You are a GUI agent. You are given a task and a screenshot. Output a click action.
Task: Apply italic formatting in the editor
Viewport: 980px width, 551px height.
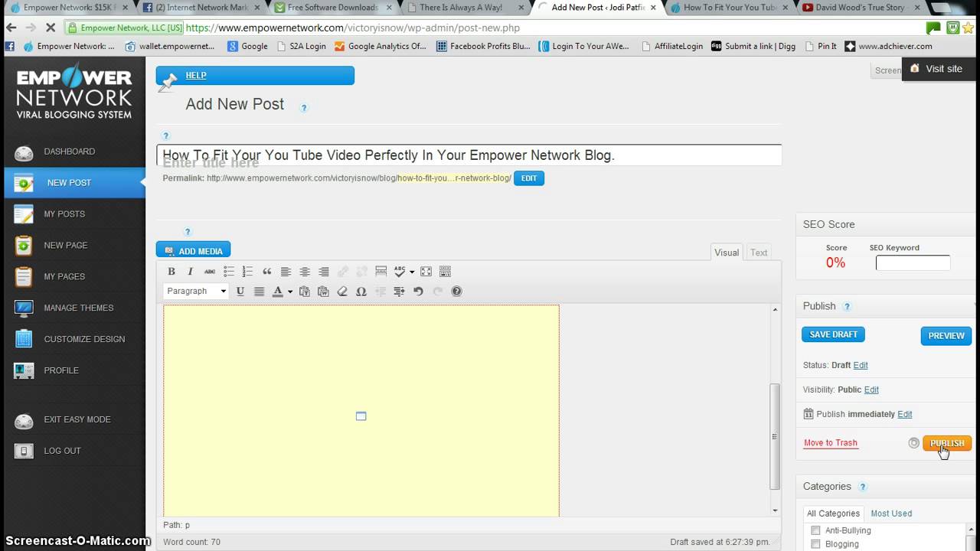click(x=191, y=272)
